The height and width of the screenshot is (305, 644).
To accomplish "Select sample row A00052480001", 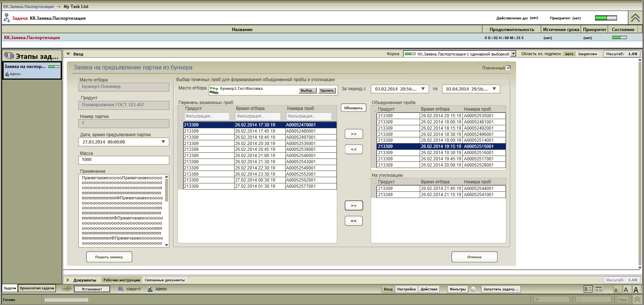I will (x=260, y=131).
